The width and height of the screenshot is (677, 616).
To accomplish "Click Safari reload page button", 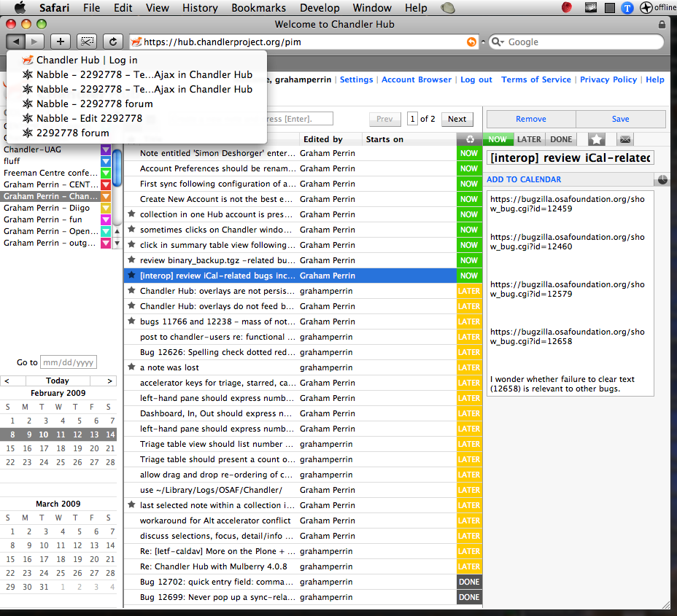I will 113,42.
